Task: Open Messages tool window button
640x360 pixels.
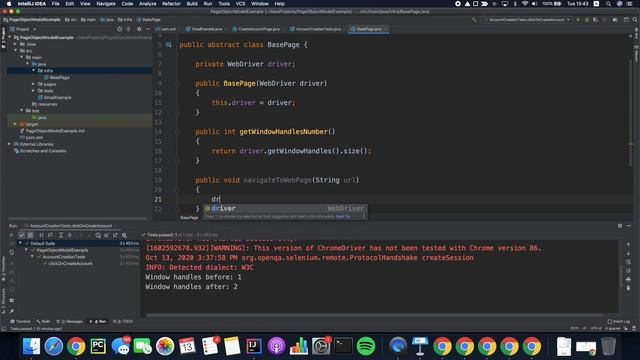Action: pos(70,322)
